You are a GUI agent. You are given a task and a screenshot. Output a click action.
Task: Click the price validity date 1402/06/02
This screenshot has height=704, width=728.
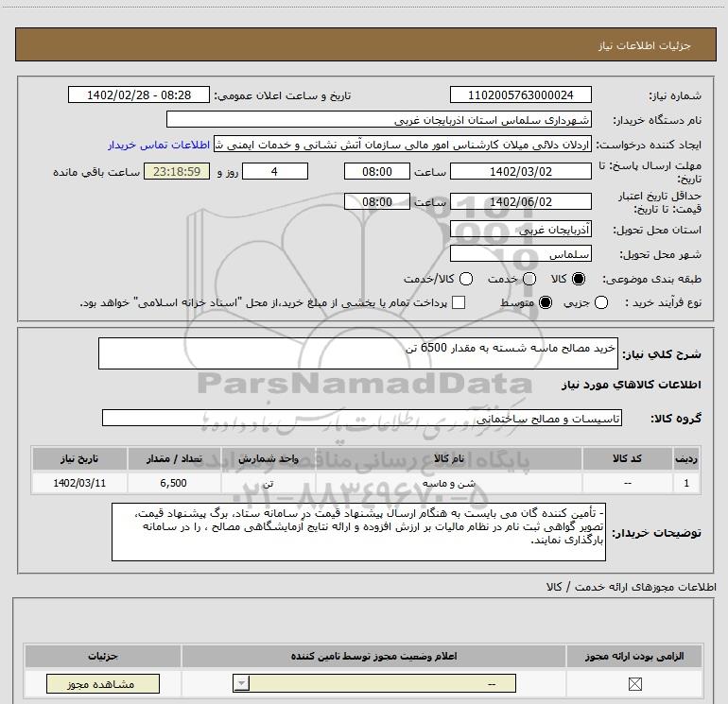pos(520,202)
